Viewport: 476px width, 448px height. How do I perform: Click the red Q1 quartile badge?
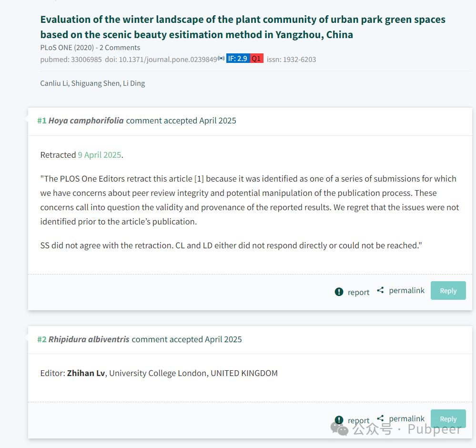coord(256,59)
